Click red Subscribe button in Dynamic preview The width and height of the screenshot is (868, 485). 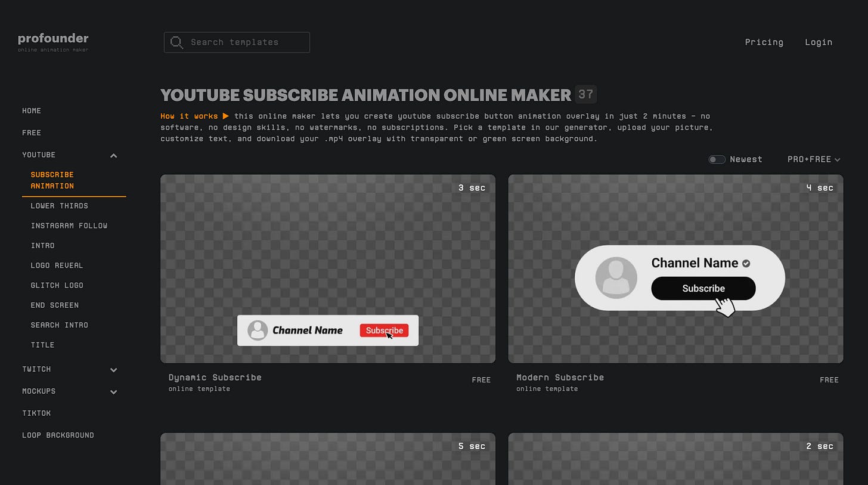click(384, 330)
